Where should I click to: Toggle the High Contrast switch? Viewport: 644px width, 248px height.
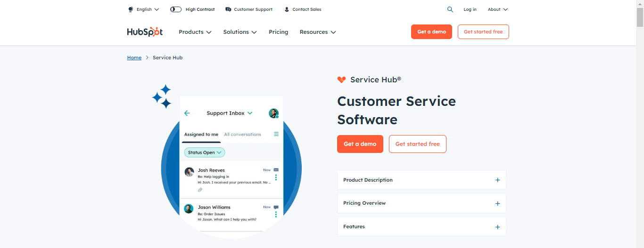coord(176,9)
